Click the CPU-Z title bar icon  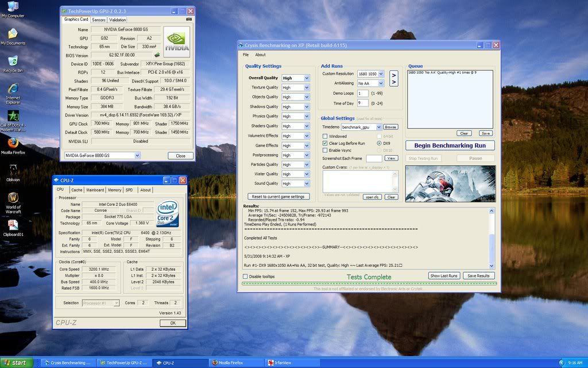tap(56, 180)
